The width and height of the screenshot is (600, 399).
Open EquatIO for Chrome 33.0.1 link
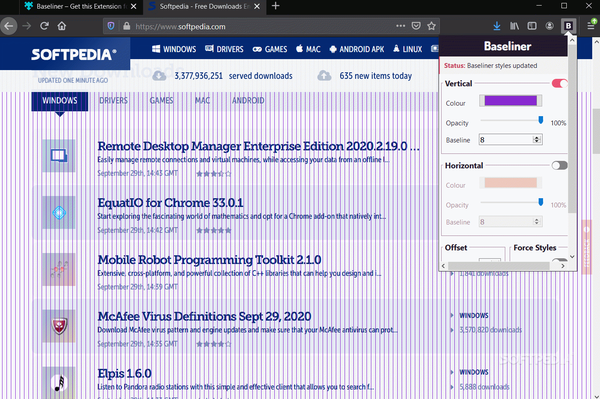pos(170,203)
